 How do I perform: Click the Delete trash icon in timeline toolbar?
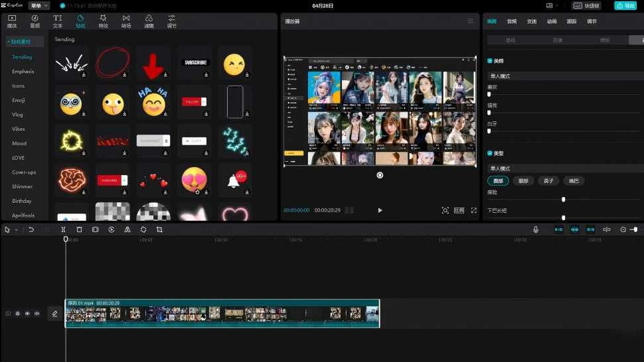pyautogui.click(x=79, y=229)
